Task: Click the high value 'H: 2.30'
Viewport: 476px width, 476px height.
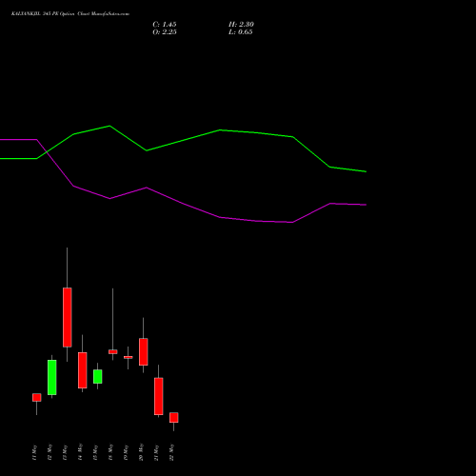Action: point(241,25)
